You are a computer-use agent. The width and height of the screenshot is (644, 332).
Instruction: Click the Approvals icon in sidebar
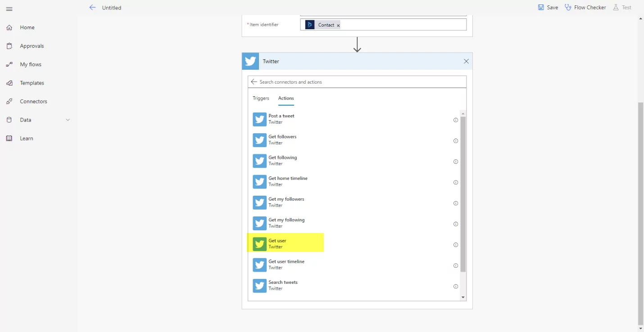point(9,46)
